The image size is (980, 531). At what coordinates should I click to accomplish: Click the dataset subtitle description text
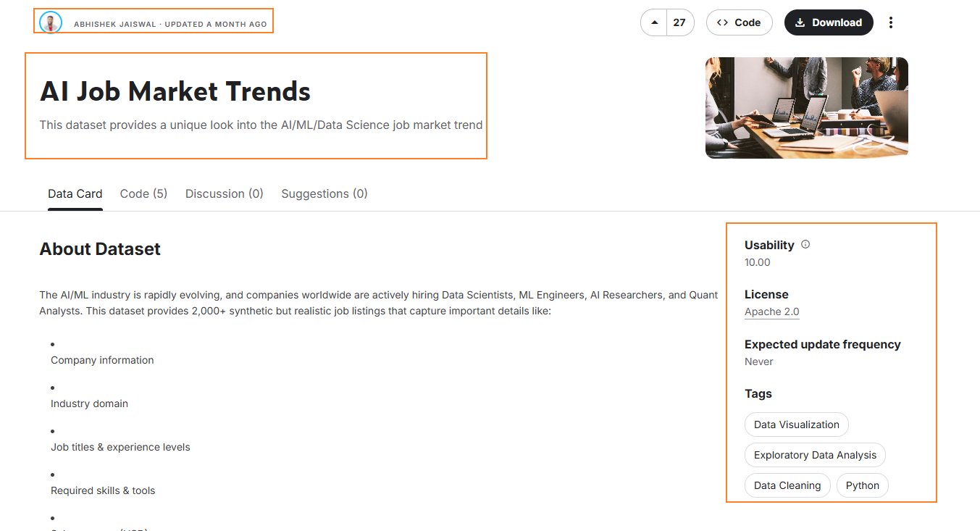(x=261, y=125)
